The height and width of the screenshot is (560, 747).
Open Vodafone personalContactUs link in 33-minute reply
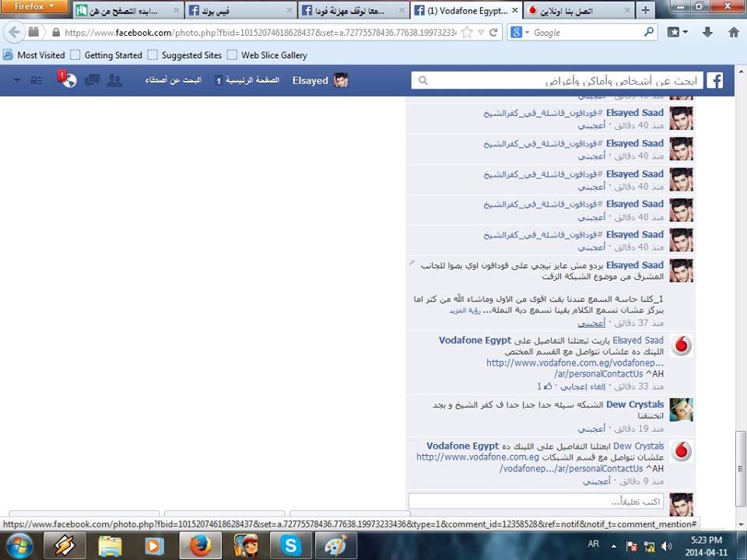pos(574,368)
